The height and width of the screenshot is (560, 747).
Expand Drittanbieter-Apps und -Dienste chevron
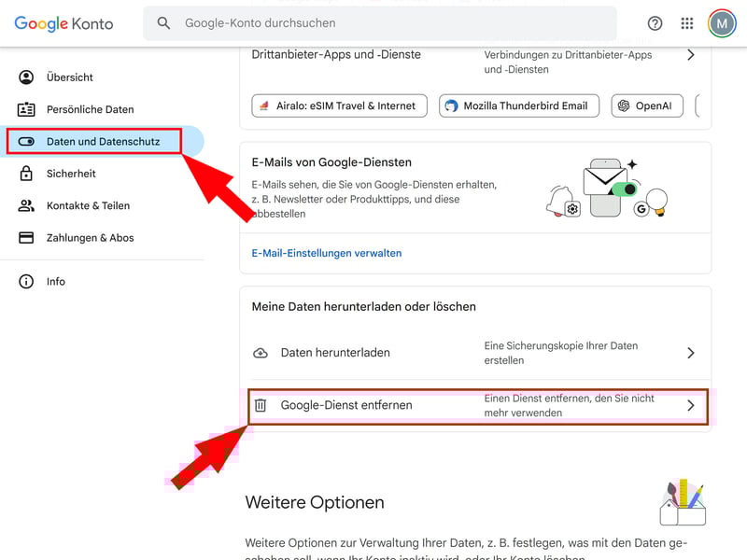pos(691,55)
